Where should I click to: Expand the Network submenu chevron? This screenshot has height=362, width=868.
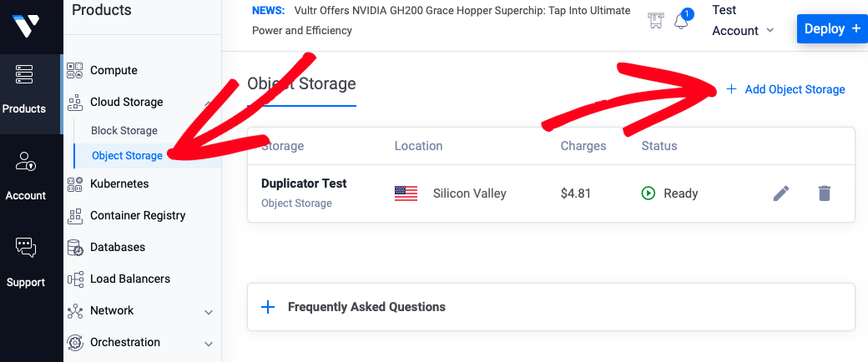click(x=209, y=312)
